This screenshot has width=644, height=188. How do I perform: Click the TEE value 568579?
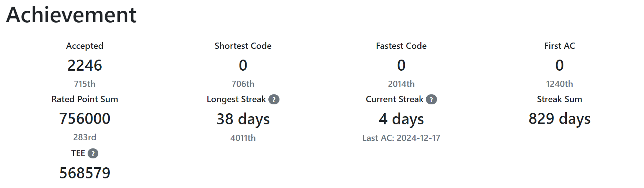pyautogui.click(x=85, y=173)
